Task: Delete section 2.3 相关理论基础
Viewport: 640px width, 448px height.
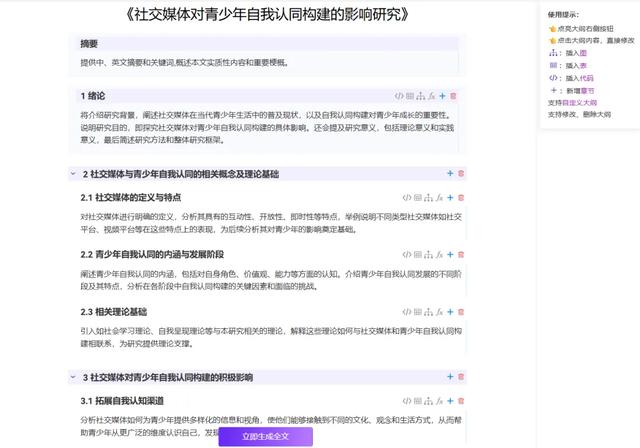Action: pyautogui.click(x=461, y=312)
